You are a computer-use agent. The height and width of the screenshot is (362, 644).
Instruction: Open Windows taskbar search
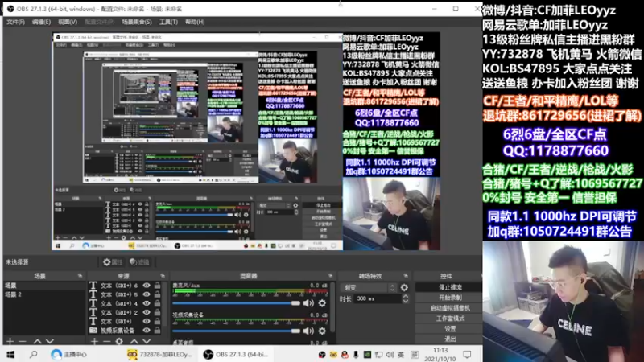(34, 354)
